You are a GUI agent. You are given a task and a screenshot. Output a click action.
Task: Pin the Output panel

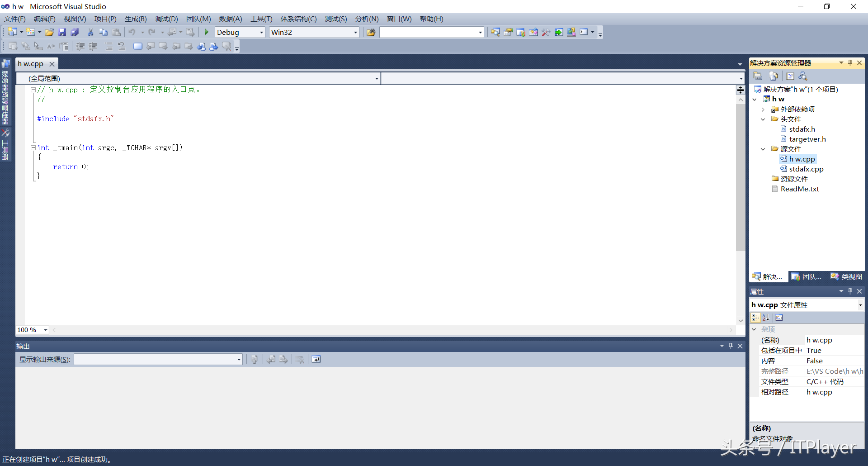[x=731, y=346]
